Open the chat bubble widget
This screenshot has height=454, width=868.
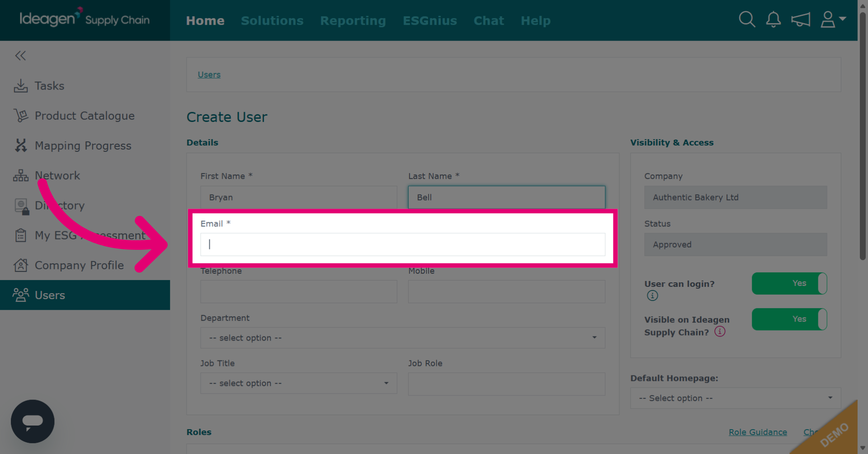[33, 421]
